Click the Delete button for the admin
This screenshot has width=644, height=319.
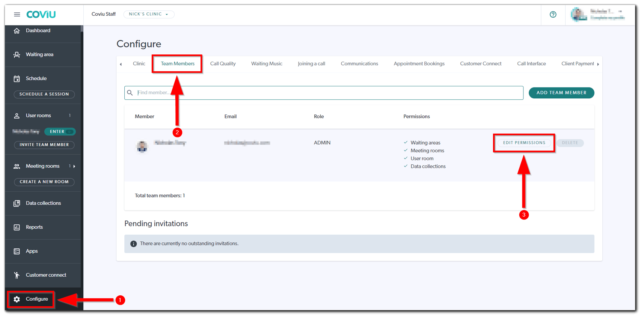click(x=570, y=143)
